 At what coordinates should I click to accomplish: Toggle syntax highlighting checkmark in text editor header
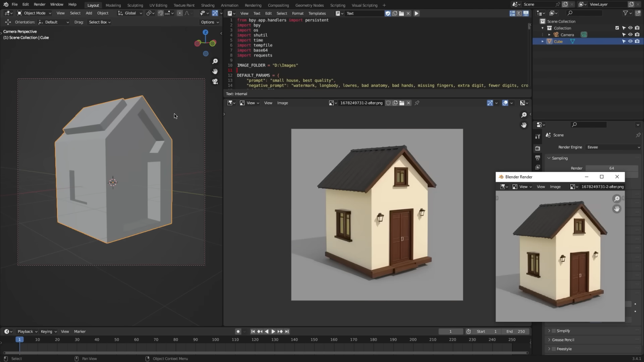388,13
